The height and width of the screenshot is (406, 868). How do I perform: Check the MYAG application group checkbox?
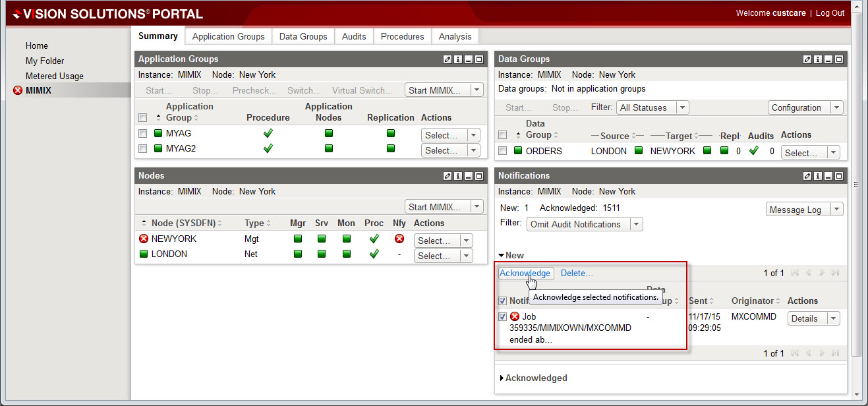click(x=143, y=134)
